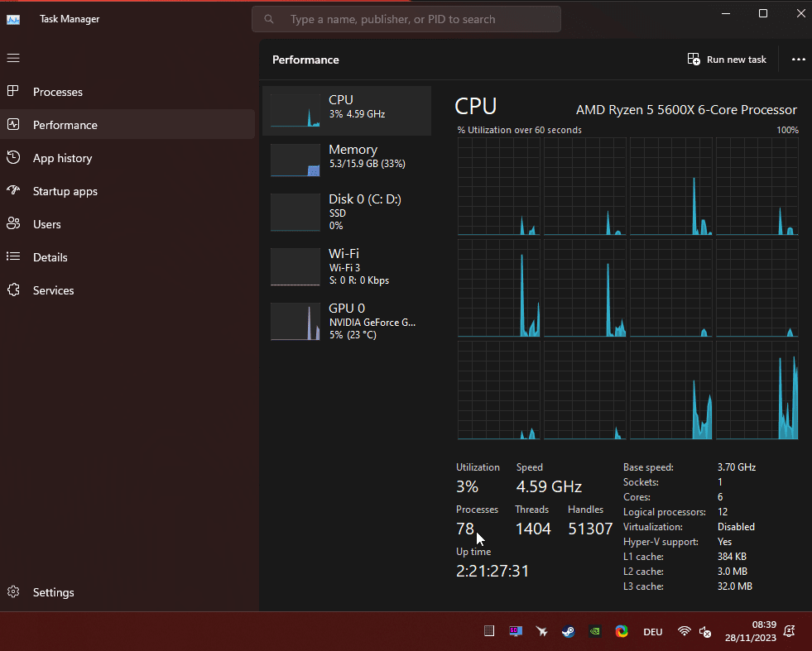Open the three-dot more options menu
The height and width of the screenshot is (651, 812).
[x=798, y=60]
